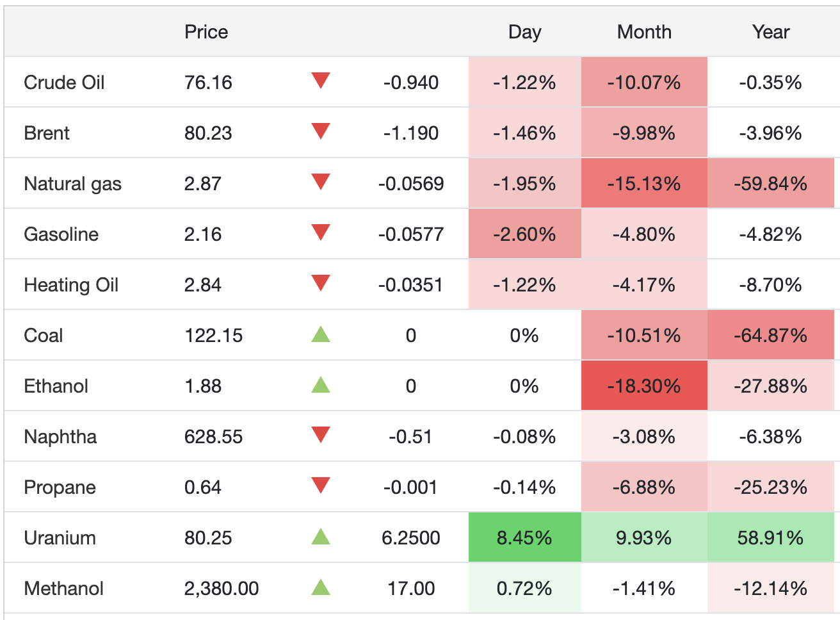Click the -1.190 change value
The image size is (840, 620).
[x=411, y=133]
